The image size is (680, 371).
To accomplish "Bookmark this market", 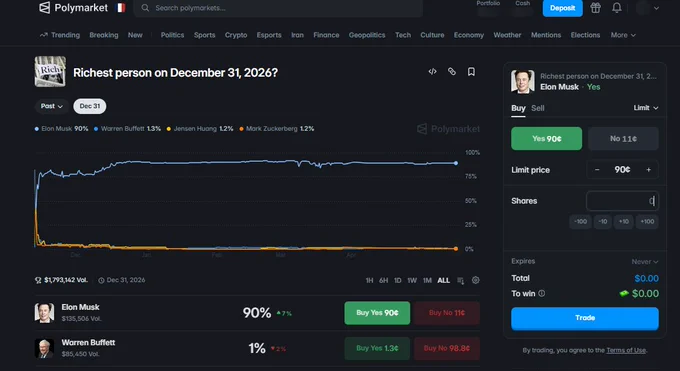I will [471, 72].
